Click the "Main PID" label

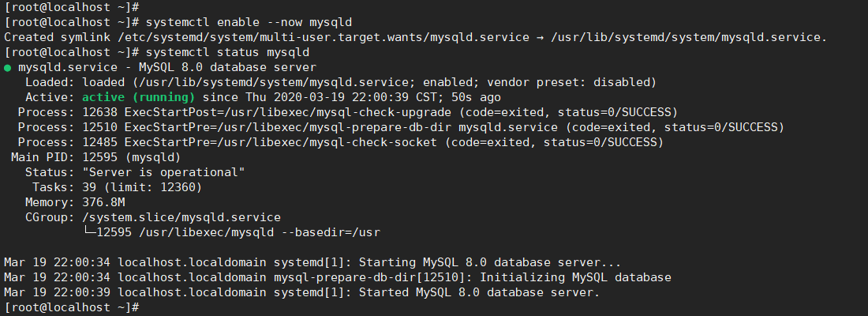36,157
